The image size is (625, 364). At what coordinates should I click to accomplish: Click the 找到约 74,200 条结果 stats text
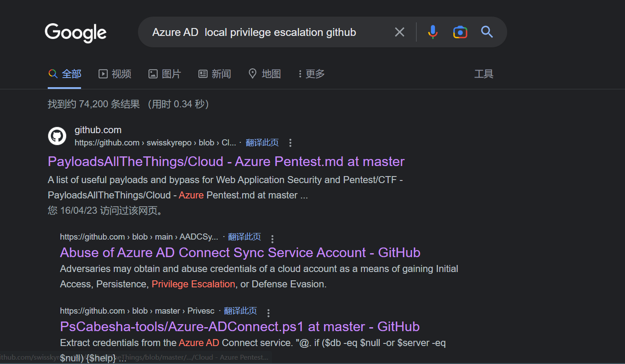point(128,104)
